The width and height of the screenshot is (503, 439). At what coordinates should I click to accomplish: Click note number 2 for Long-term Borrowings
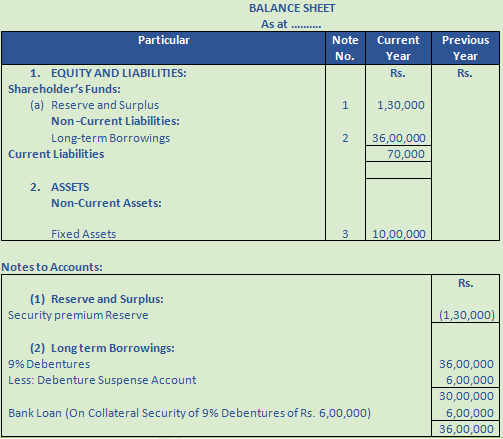coord(345,138)
